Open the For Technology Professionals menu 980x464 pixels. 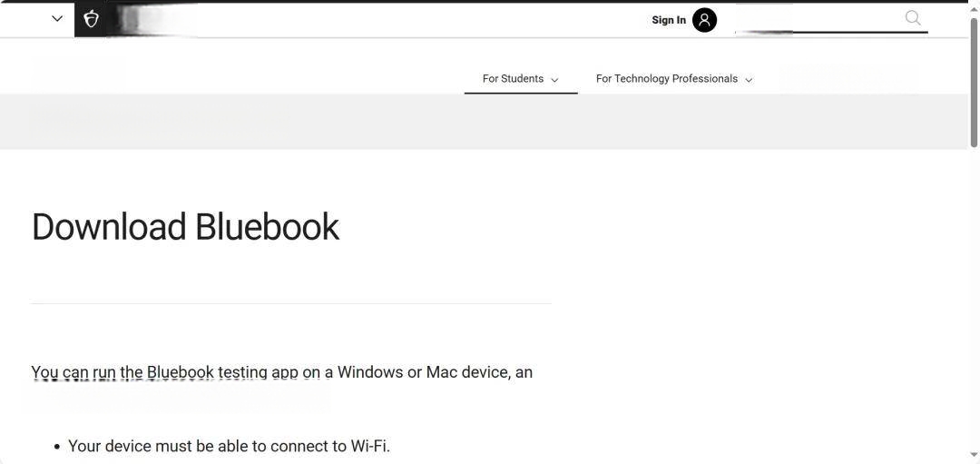[673, 79]
